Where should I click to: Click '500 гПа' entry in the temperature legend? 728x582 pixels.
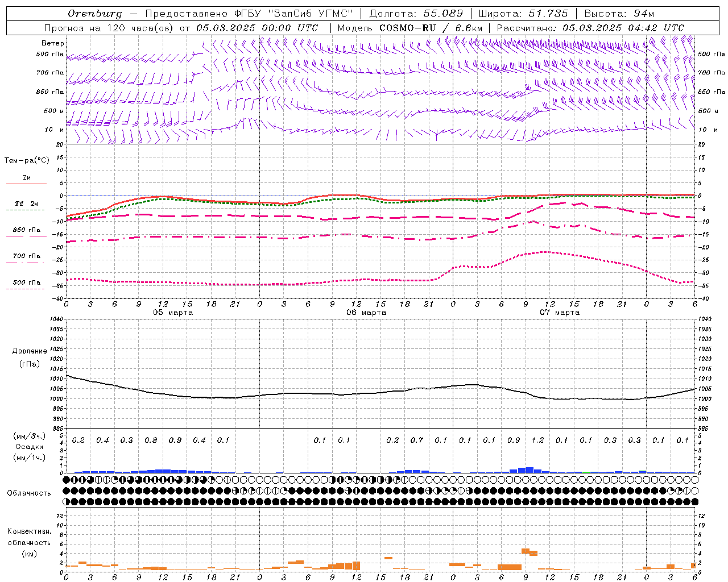[x=27, y=282]
